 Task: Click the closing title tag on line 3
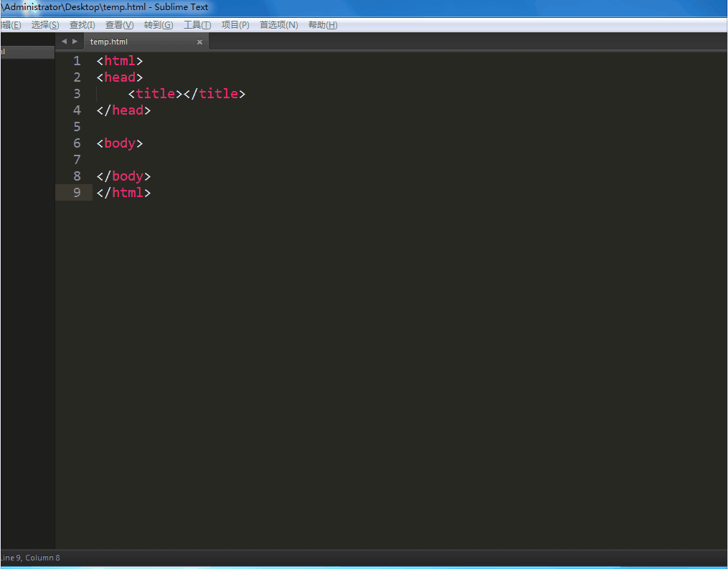[214, 94]
